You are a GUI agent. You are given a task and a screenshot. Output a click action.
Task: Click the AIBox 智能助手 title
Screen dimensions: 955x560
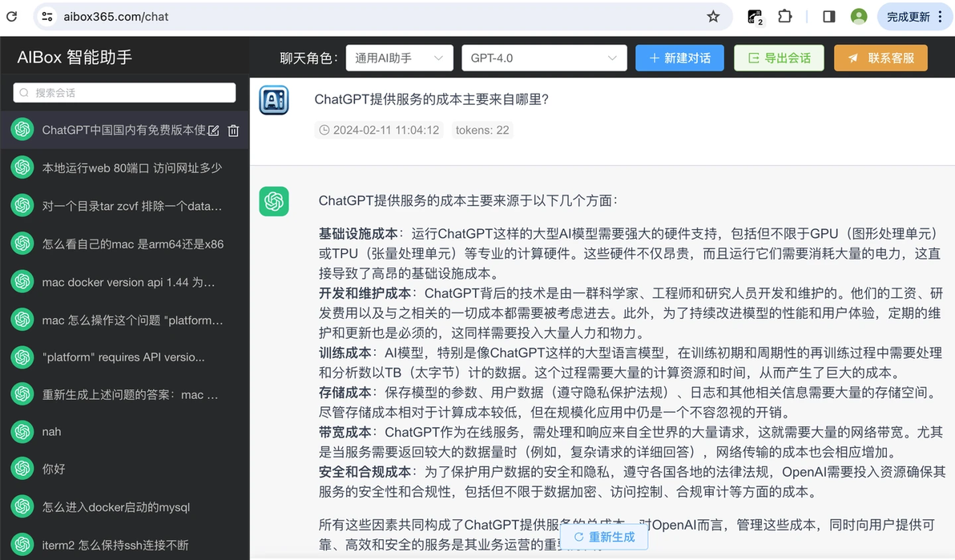pos(75,57)
